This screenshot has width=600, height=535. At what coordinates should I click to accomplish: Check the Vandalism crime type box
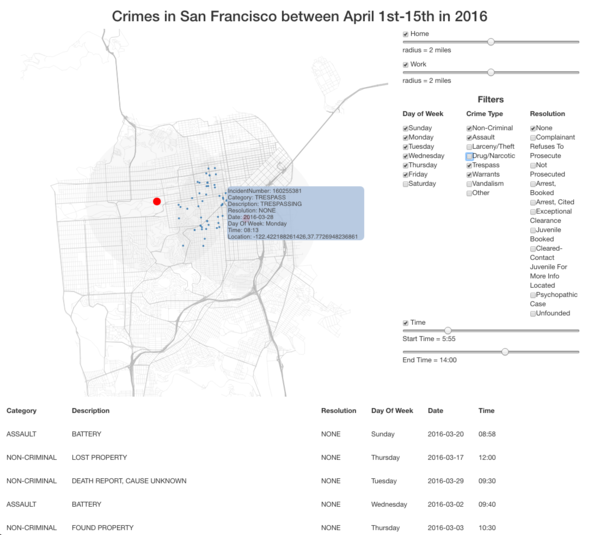coord(469,184)
